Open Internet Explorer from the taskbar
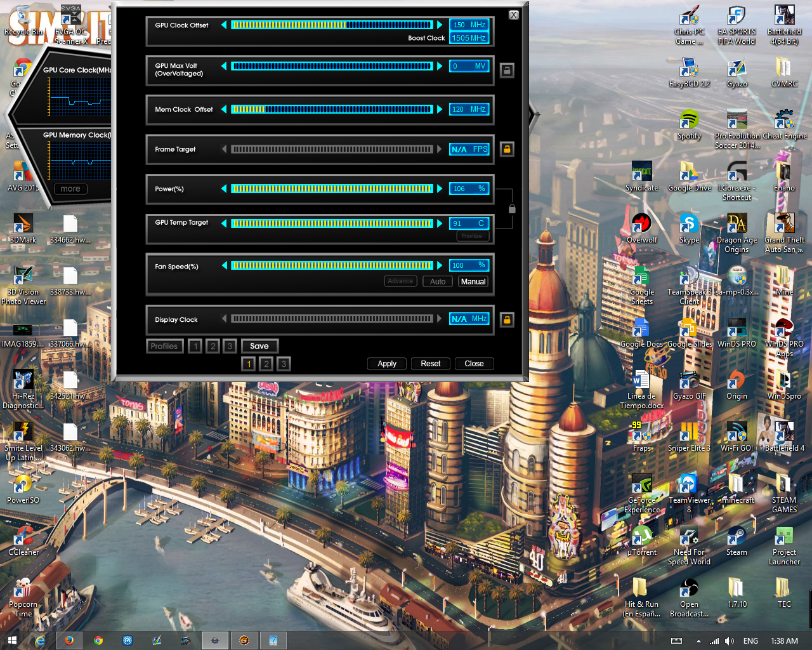 tap(40, 640)
